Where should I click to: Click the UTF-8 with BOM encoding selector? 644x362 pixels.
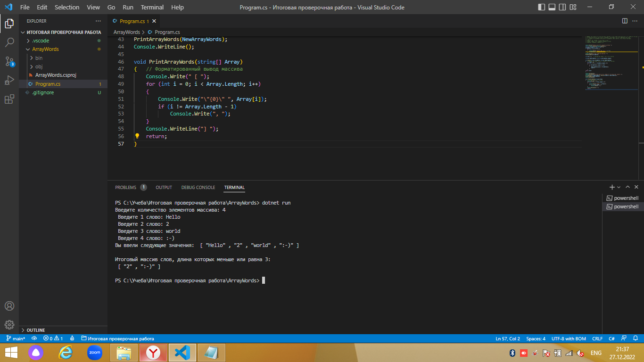pos(569,338)
